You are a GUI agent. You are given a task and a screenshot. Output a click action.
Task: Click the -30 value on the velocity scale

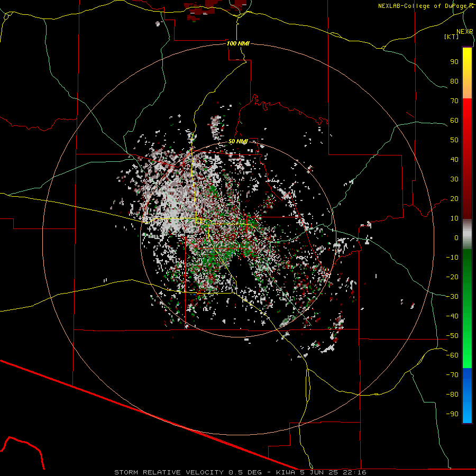[x=452, y=297]
